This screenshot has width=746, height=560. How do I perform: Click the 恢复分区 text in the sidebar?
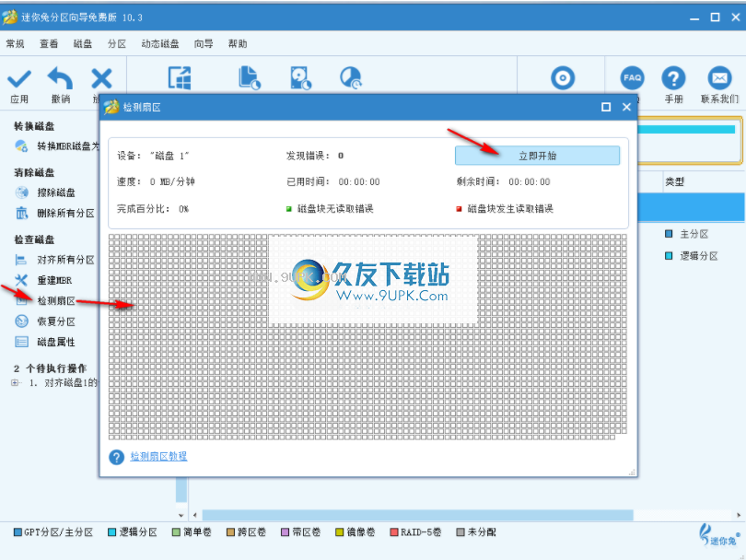(x=56, y=321)
